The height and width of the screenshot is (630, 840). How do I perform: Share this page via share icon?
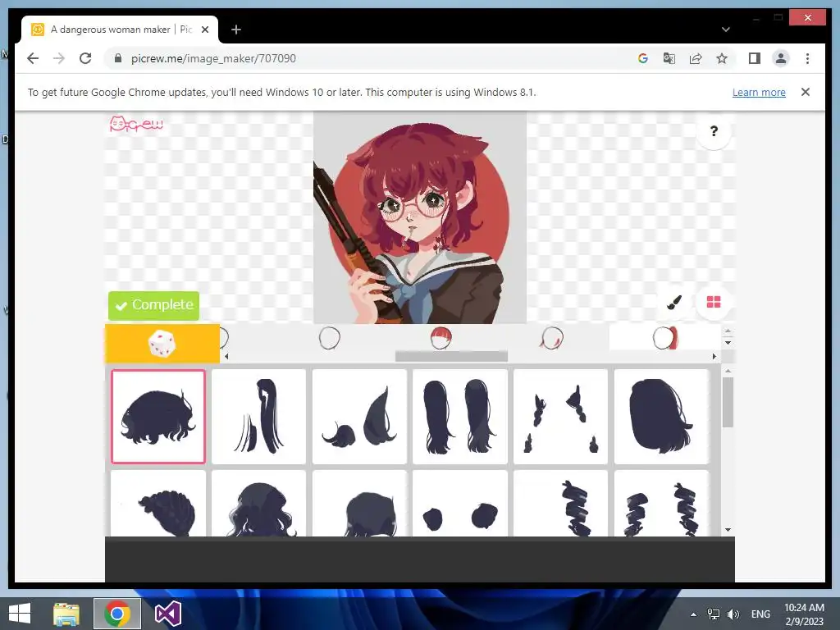[x=696, y=58]
